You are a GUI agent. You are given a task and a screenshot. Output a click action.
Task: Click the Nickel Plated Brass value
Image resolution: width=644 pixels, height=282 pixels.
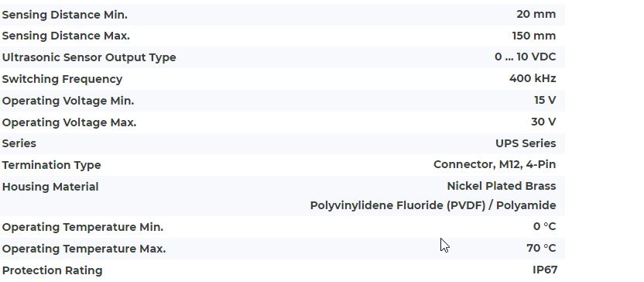[502, 186]
